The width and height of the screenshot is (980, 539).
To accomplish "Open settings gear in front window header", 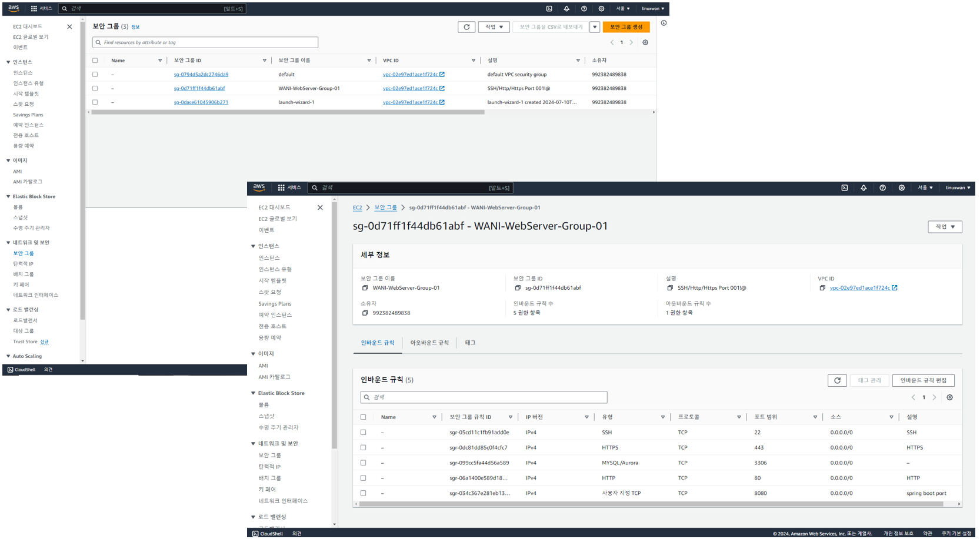I will [902, 188].
